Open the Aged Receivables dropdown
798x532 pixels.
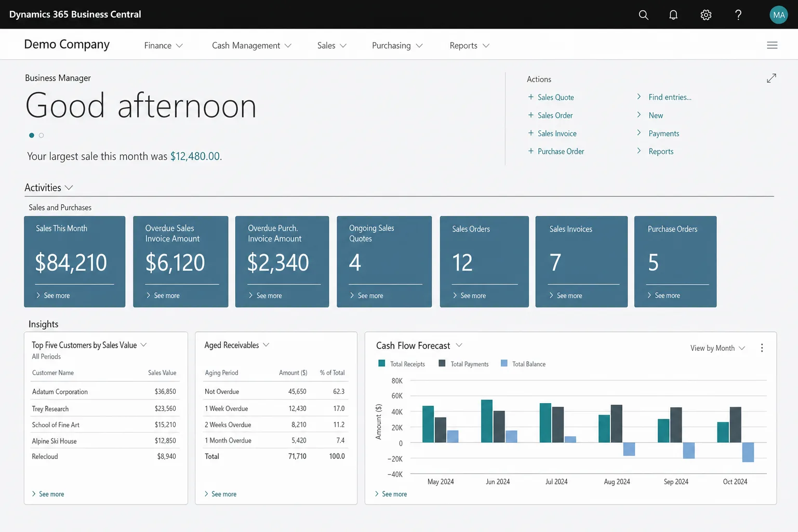pyautogui.click(x=266, y=344)
